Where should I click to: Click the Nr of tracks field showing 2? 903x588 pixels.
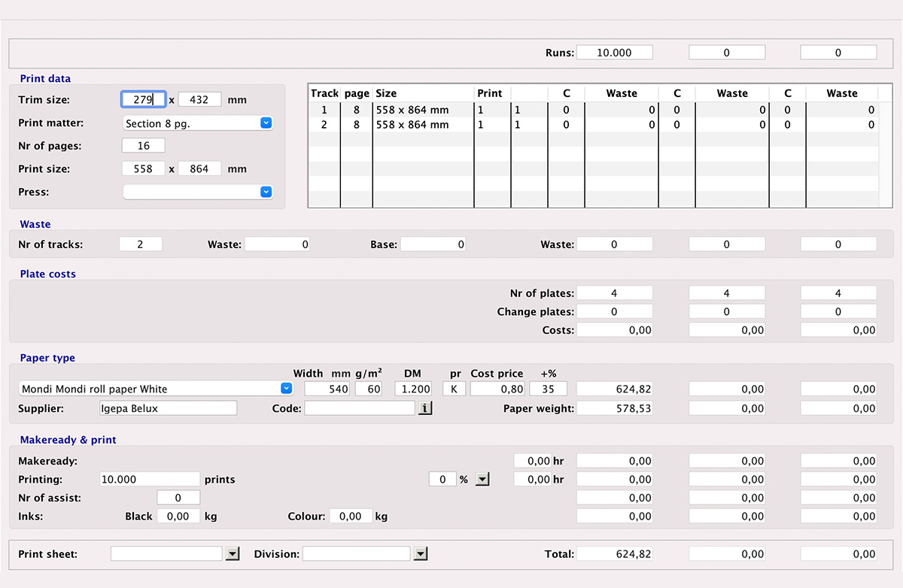[x=140, y=244]
